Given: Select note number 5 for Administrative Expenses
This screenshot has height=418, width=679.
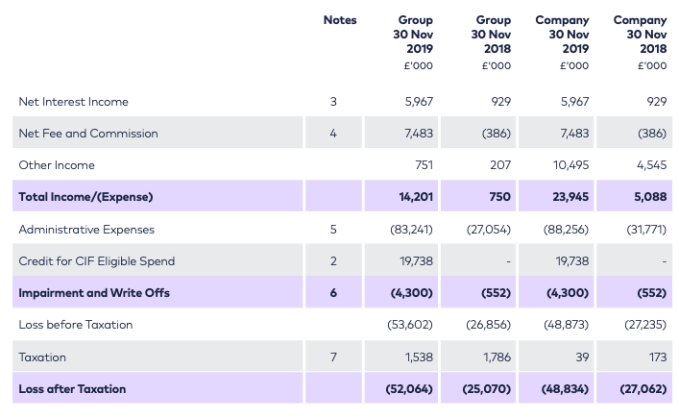Looking at the screenshot, I should 334,230.
